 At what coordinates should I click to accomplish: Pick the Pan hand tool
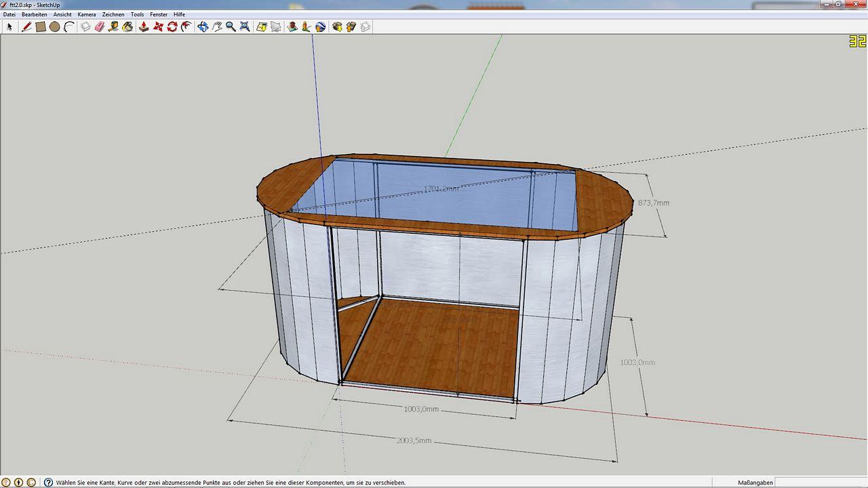[217, 27]
